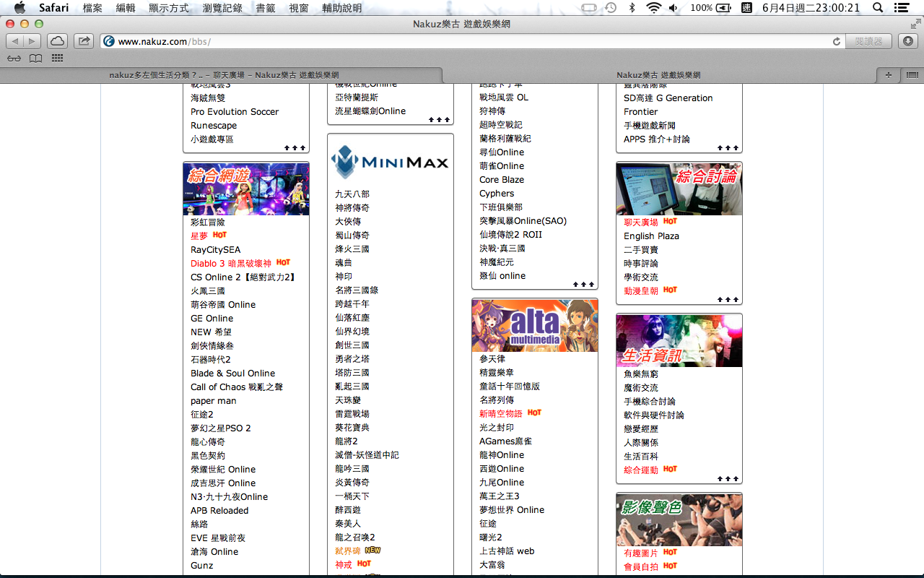Open Spotlight search magnifier in menu bar
Screen dimensions: 924x578
coord(878,8)
